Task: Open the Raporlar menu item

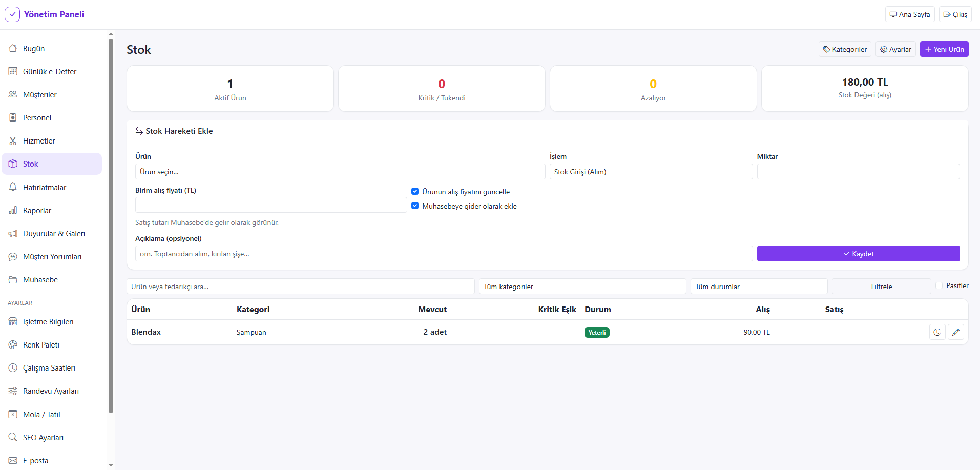Action: pyautogui.click(x=52, y=210)
